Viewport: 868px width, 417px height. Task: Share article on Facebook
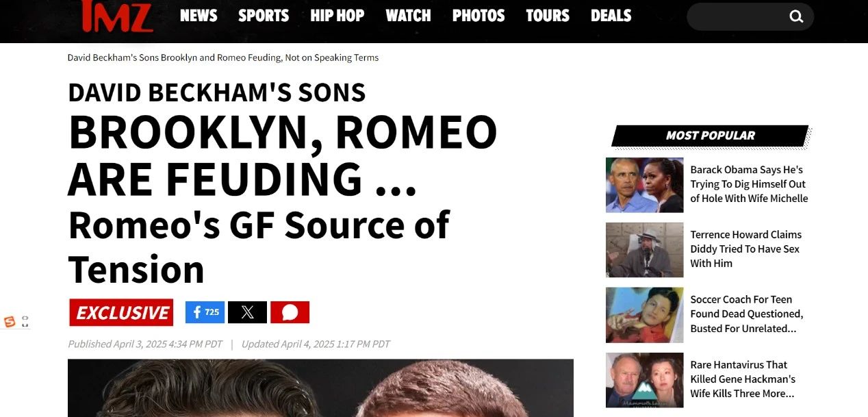coord(205,312)
